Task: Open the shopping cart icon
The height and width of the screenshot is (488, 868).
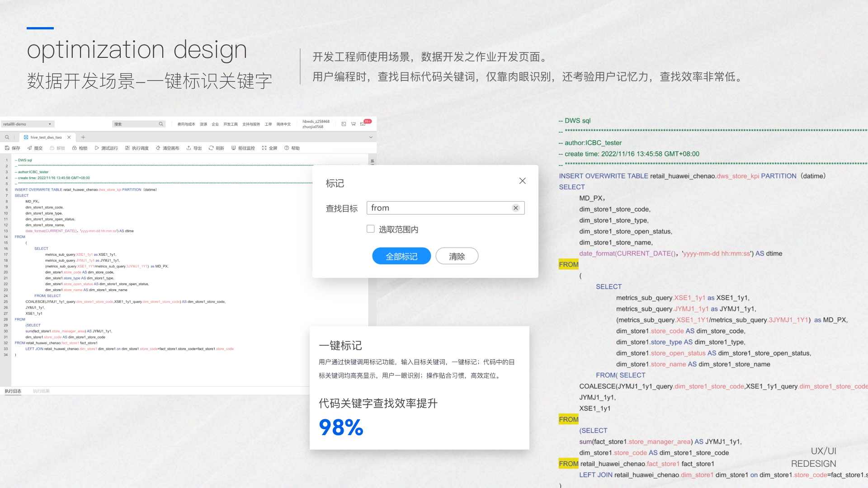Action: [x=354, y=124]
